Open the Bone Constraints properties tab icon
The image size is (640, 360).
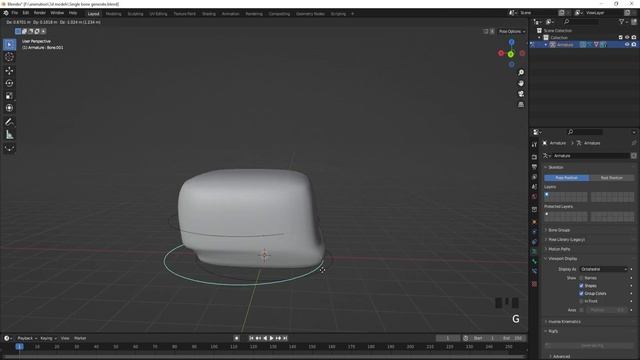click(534, 271)
